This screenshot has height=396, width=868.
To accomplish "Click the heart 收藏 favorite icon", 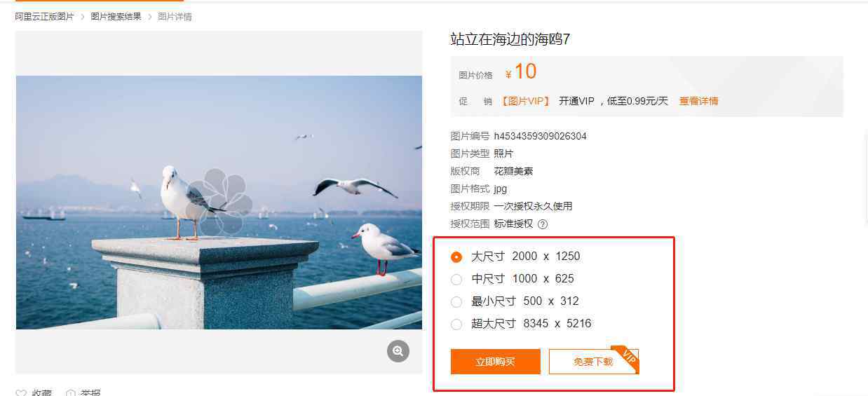I will 21,393.
